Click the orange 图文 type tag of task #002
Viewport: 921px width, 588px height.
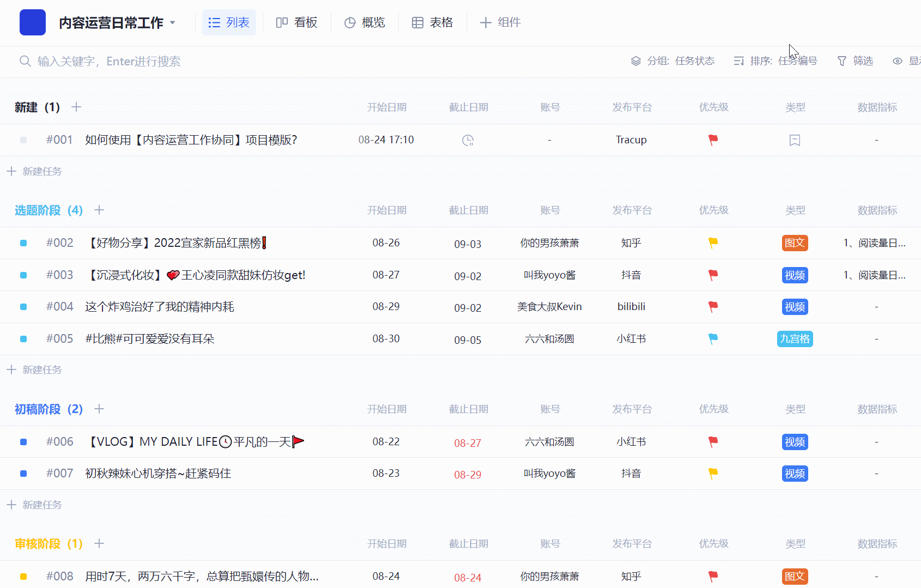pyautogui.click(x=795, y=243)
